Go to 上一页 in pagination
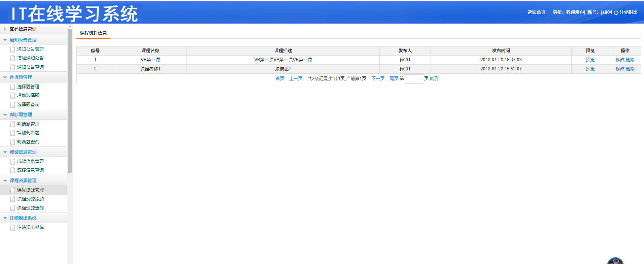Viewport: 644px width, 264px height. coord(296,78)
